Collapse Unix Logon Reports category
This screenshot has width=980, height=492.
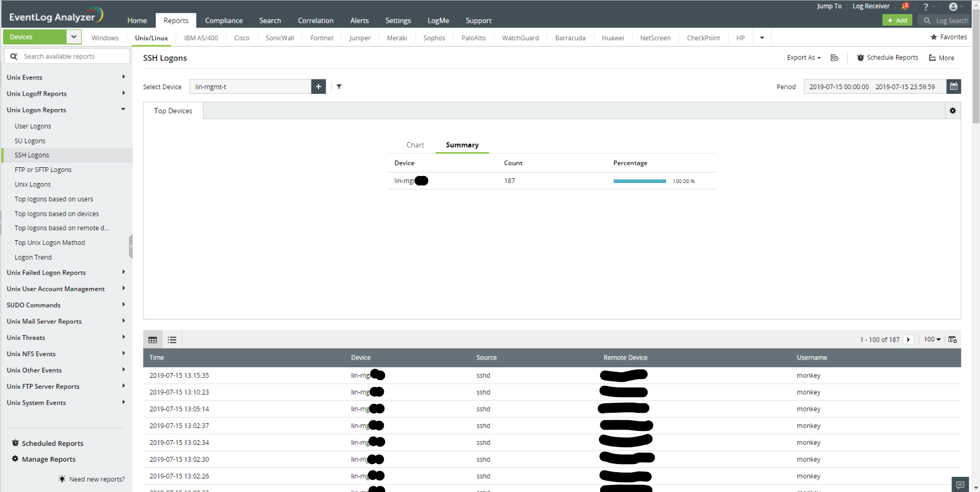66,110
